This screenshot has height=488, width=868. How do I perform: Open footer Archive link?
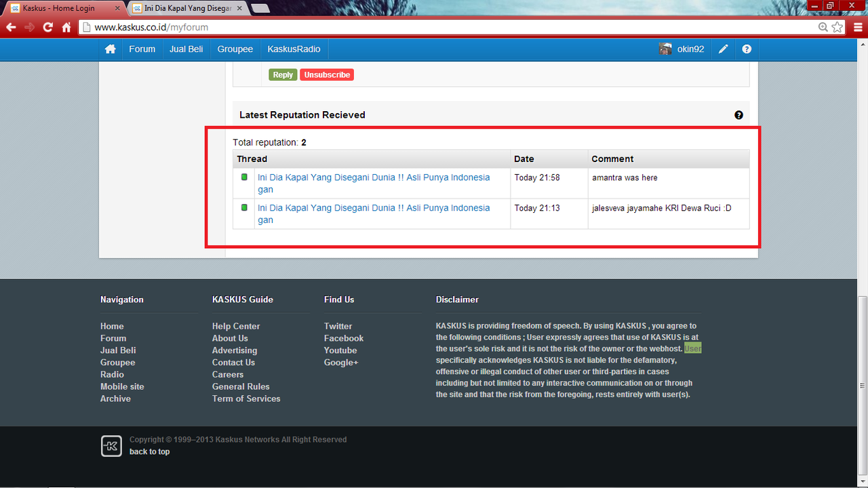(115, 399)
